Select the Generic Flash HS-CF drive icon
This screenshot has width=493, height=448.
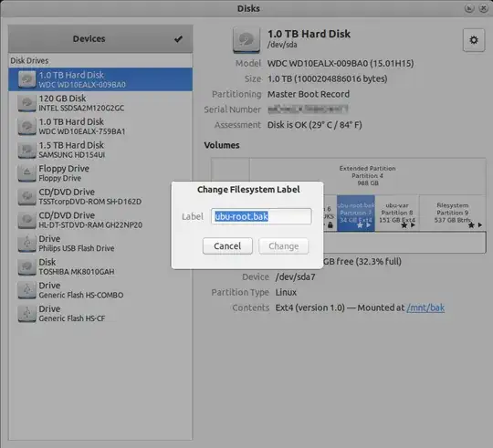pos(27,313)
